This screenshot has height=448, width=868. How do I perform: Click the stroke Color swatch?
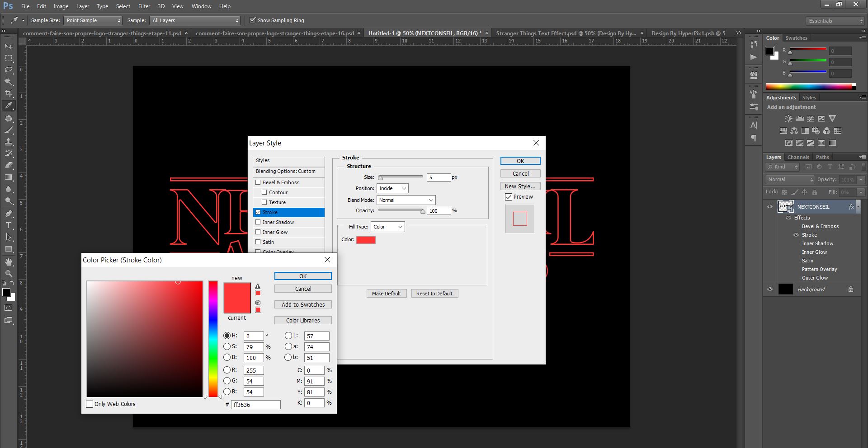366,240
